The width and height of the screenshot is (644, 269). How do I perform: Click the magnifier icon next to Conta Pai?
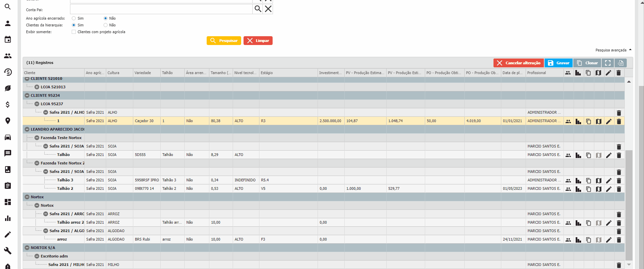(258, 9)
